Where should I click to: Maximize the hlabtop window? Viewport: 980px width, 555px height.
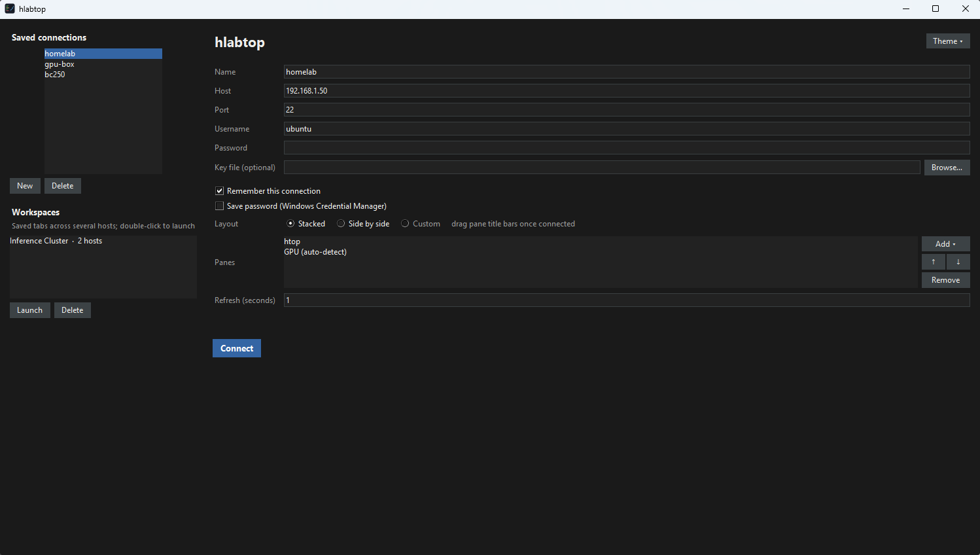point(936,9)
